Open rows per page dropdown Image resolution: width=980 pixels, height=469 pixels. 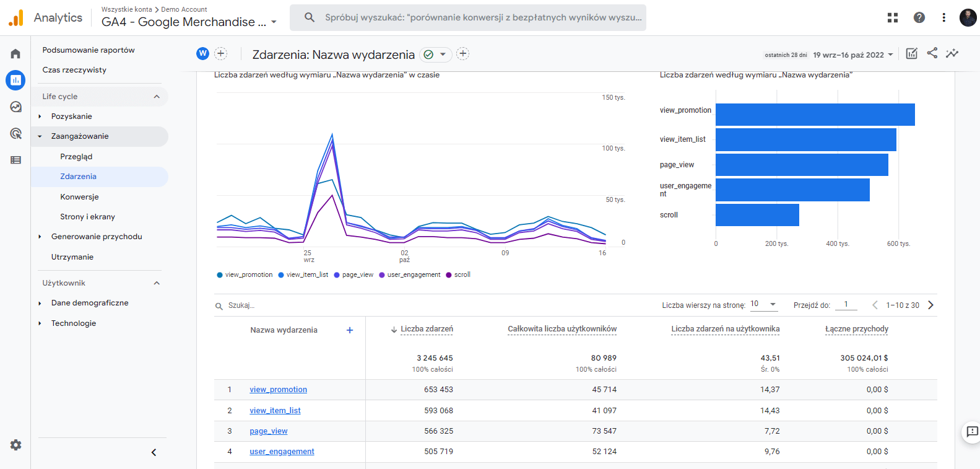(x=763, y=304)
